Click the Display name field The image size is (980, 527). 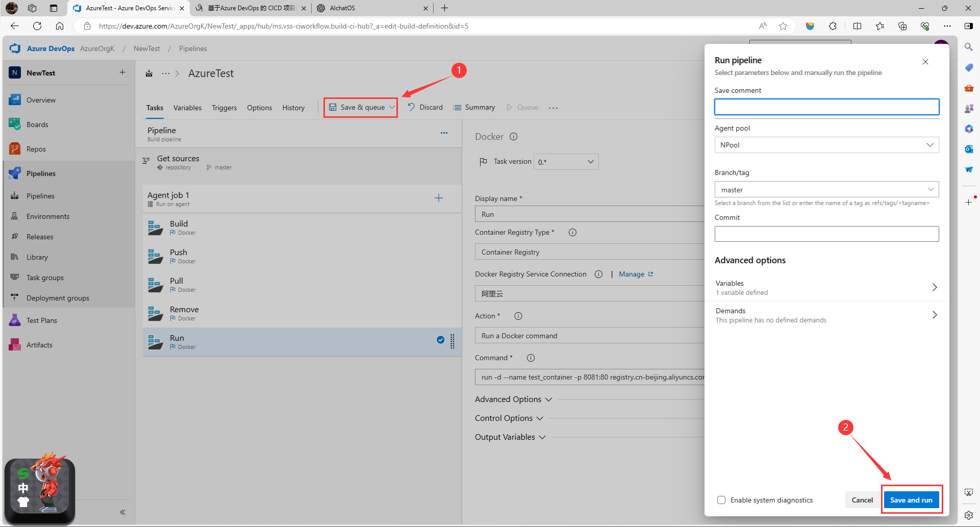point(589,214)
